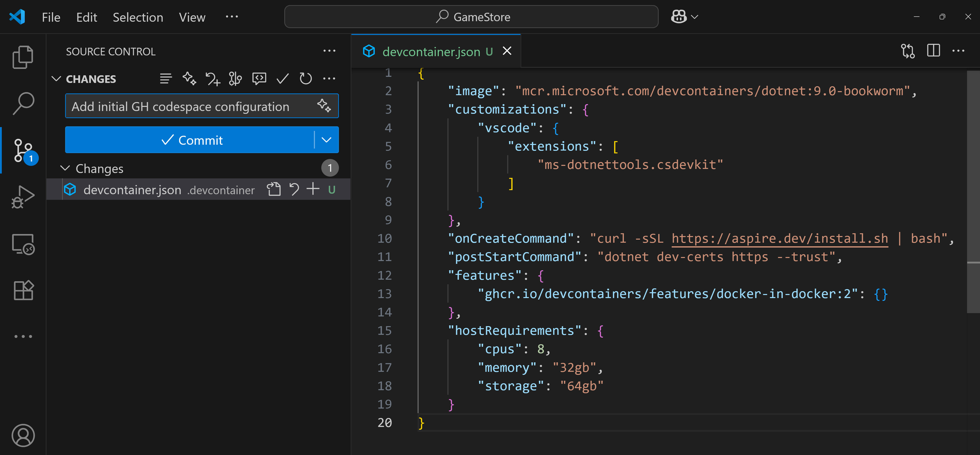Image resolution: width=980 pixels, height=455 pixels.
Task: Open the File menu
Action: [x=51, y=17]
